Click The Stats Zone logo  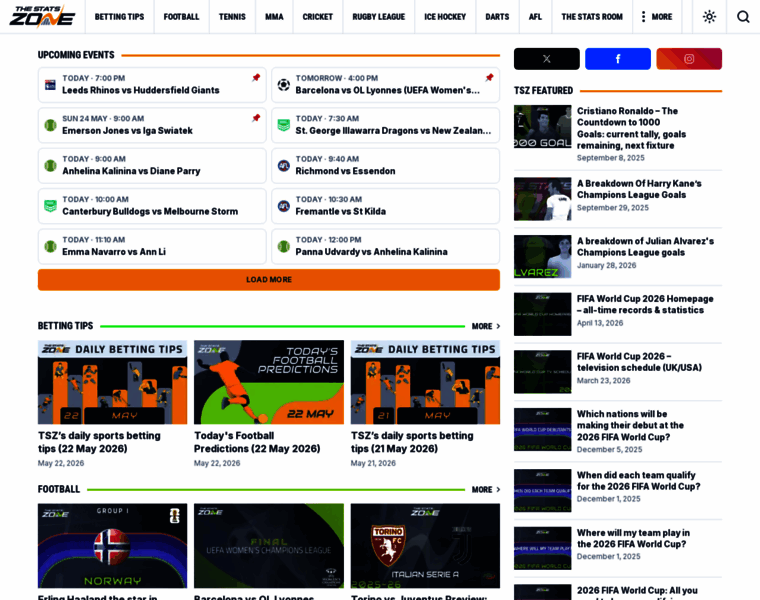coord(42,16)
